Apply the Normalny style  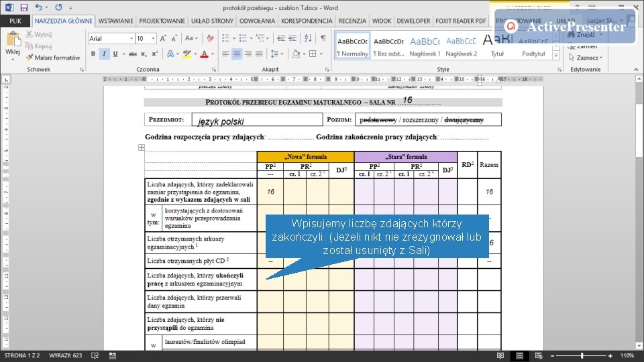tap(352, 46)
